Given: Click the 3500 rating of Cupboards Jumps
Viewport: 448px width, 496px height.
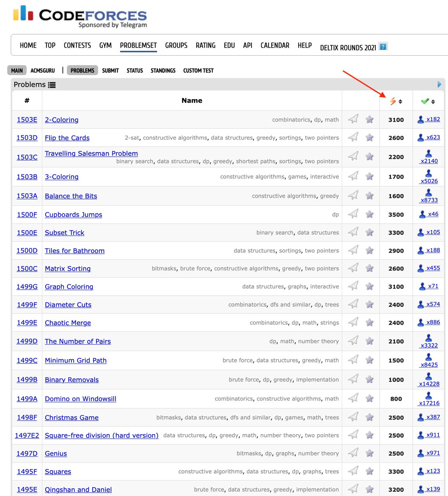Looking at the screenshot, I should point(396,215).
